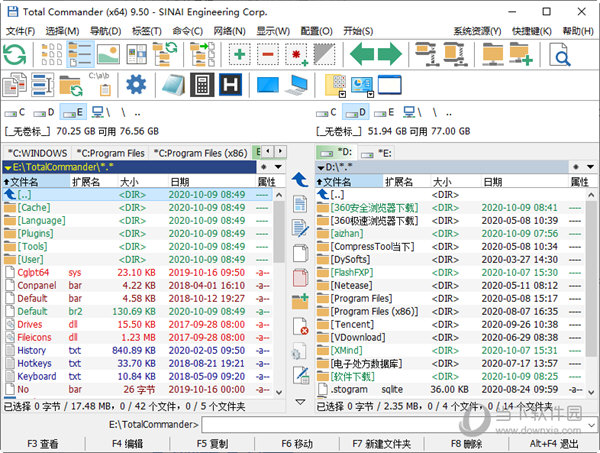Click the green plus select group icon
This screenshot has width=600, height=453.
pos(240,54)
